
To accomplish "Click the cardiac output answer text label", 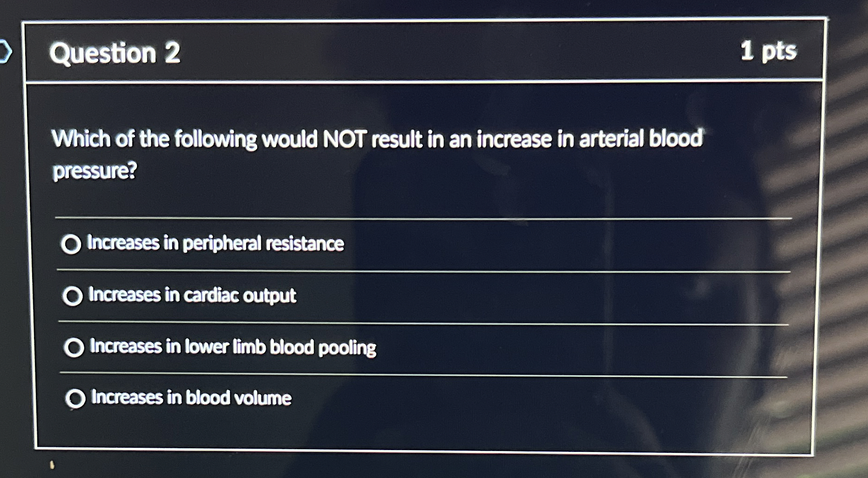I will coord(192,295).
